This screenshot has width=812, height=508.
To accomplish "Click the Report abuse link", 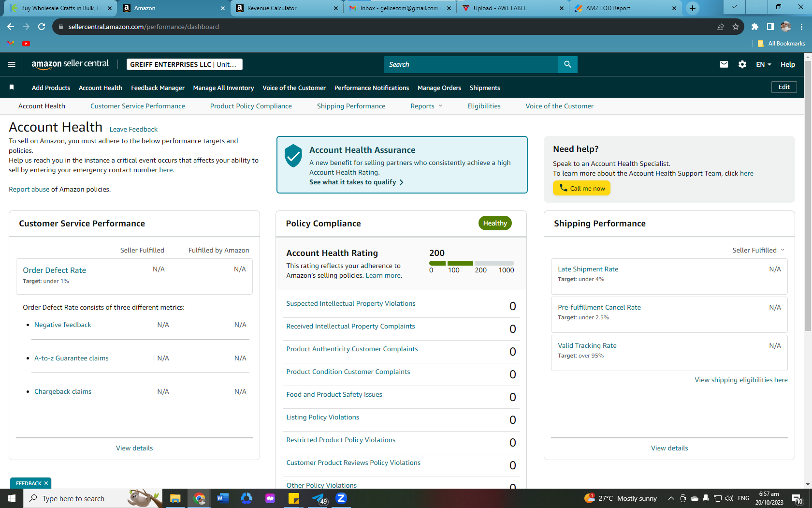I will pyautogui.click(x=29, y=189).
